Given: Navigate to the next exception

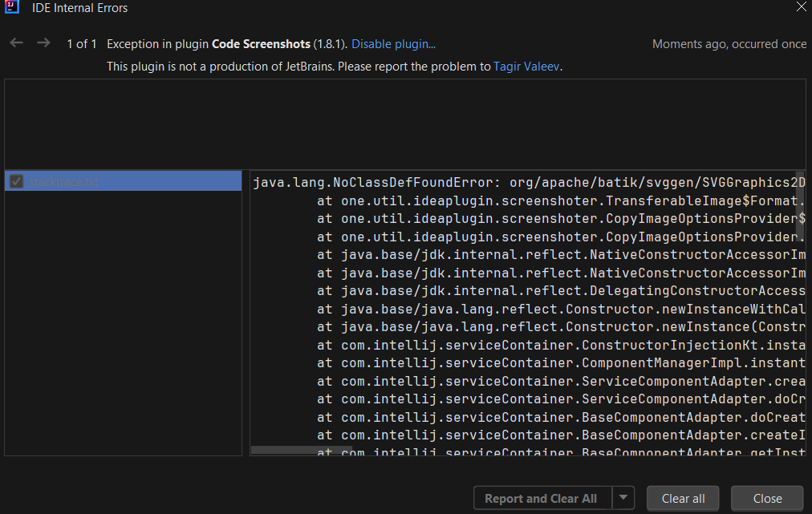Looking at the screenshot, I should point(43,43).
